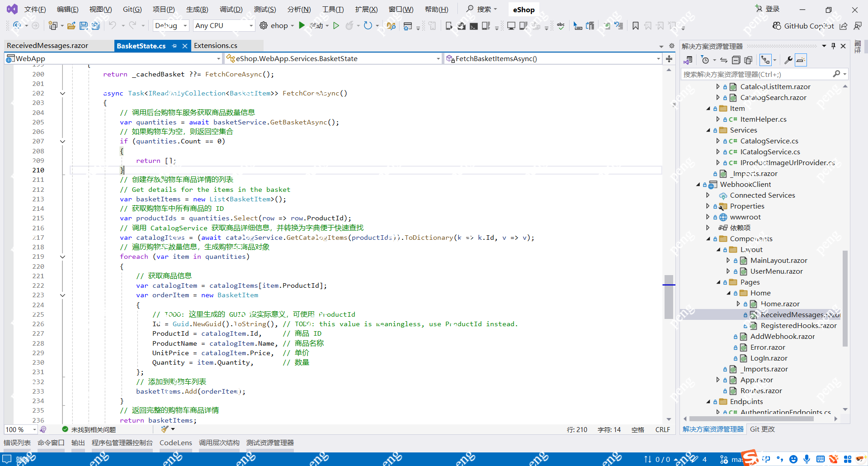The height and width of the screenshot is (466, 868).
Task: Toggle Preview Selected Items in Solution Explorer
Action: [801, 60]
